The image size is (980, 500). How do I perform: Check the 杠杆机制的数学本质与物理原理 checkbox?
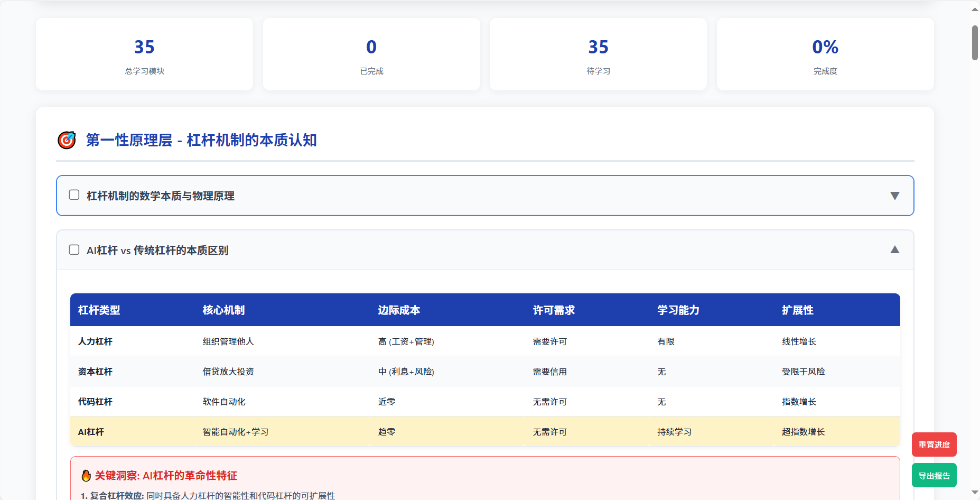tap(74, 195)
